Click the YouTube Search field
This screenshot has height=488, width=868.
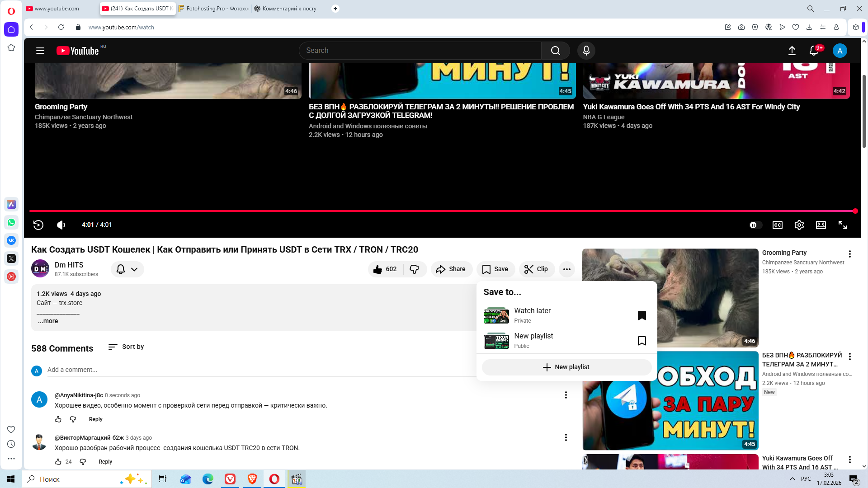[x=420, y=51]
